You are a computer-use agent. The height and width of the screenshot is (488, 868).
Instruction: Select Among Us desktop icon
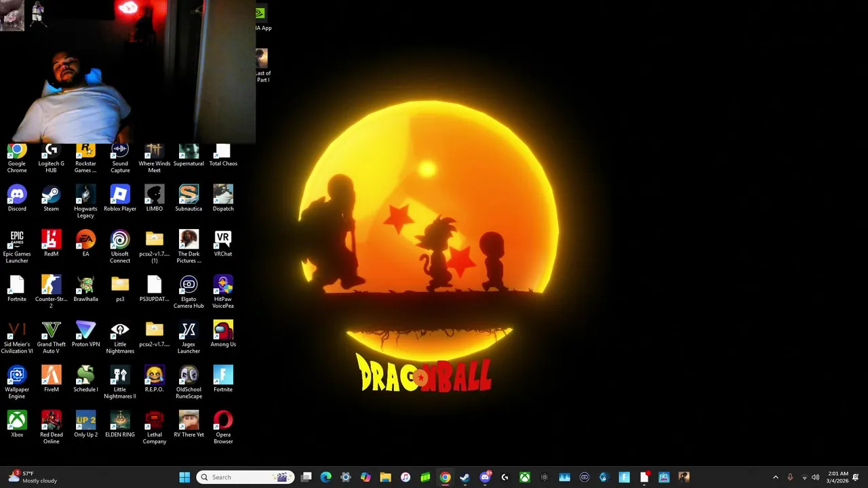click(223, 334)
